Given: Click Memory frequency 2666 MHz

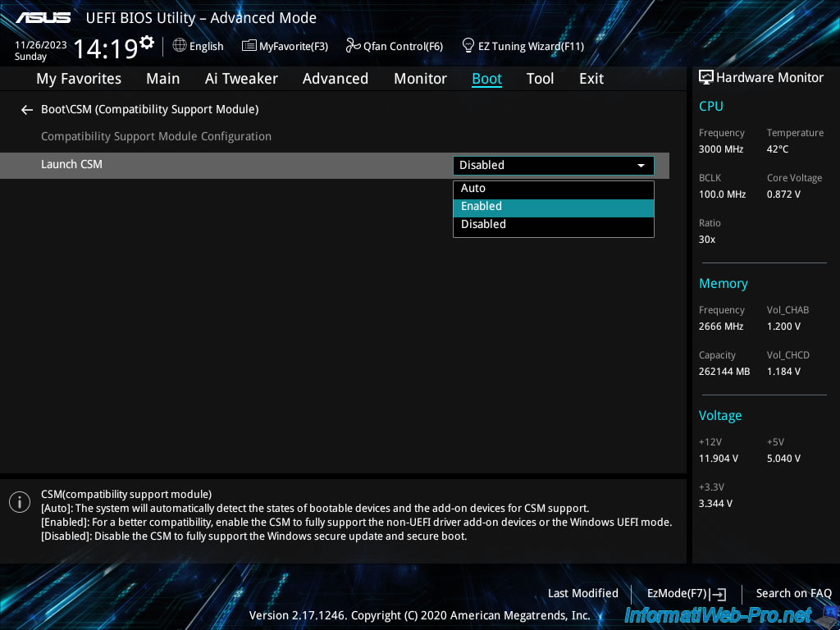Looking at the screenshot, I should click(721, 326).
